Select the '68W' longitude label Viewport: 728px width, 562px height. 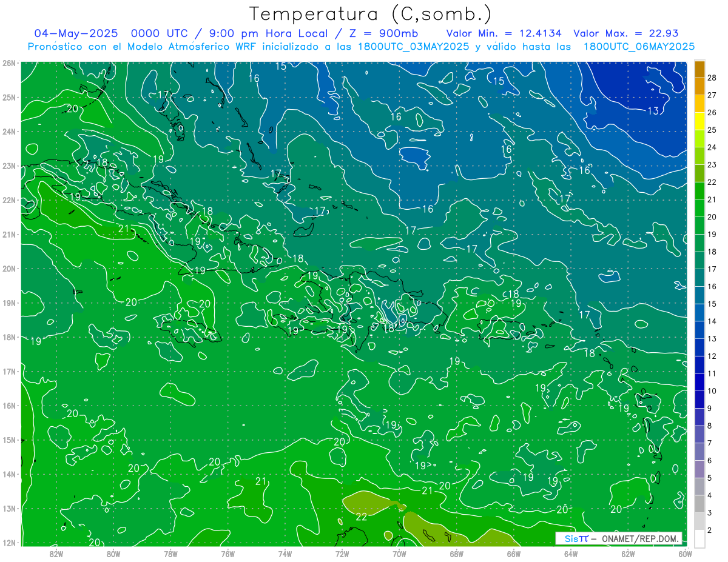[x=457, y=553]
